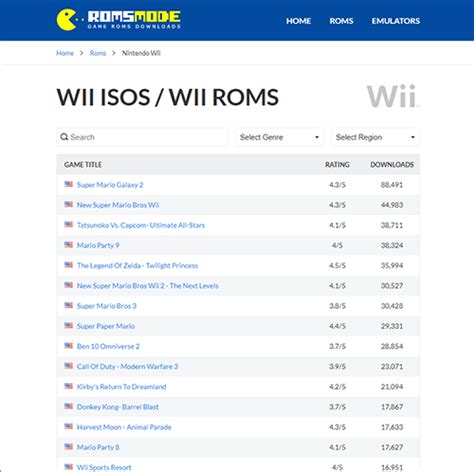The image size is (474, 472).
Task: Click the flag next to Ben 10 Omniverse 2
Action: (x=69, y=346)
